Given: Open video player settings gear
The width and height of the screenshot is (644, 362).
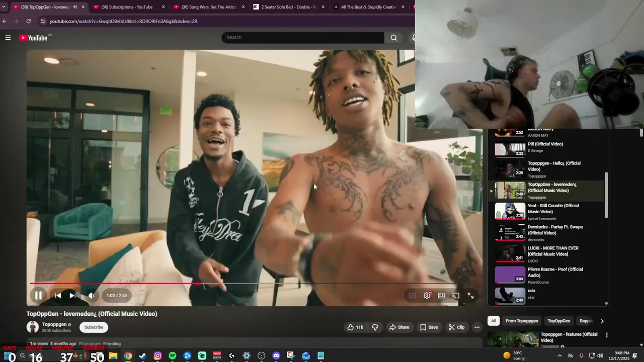Looking at the screenshot, I should [427, 296].
